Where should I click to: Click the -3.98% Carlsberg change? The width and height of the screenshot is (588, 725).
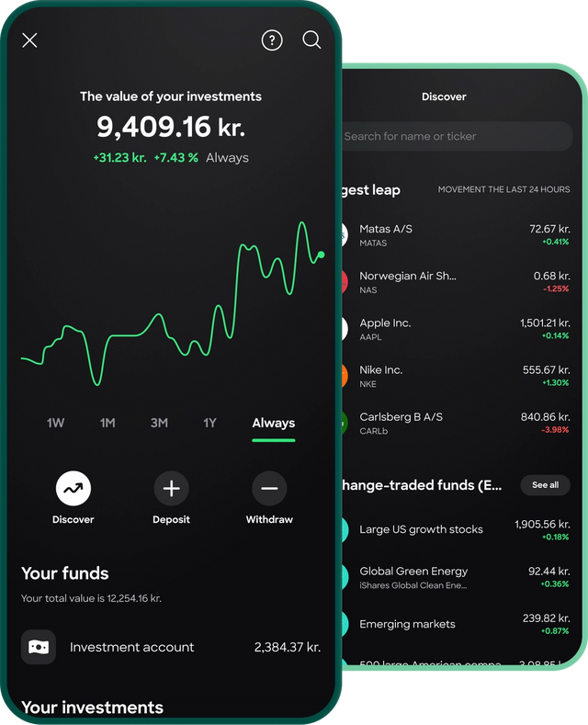555,430
